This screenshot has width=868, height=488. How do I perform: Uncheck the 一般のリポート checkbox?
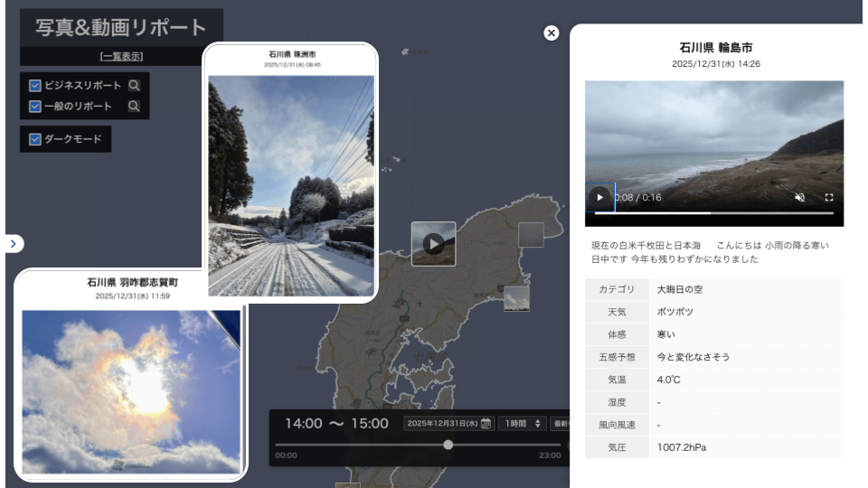(x=35, y=107)
